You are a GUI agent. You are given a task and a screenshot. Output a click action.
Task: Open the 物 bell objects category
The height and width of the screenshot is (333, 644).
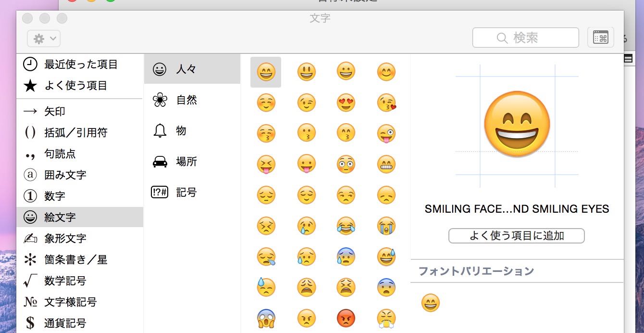pos(192,131)
